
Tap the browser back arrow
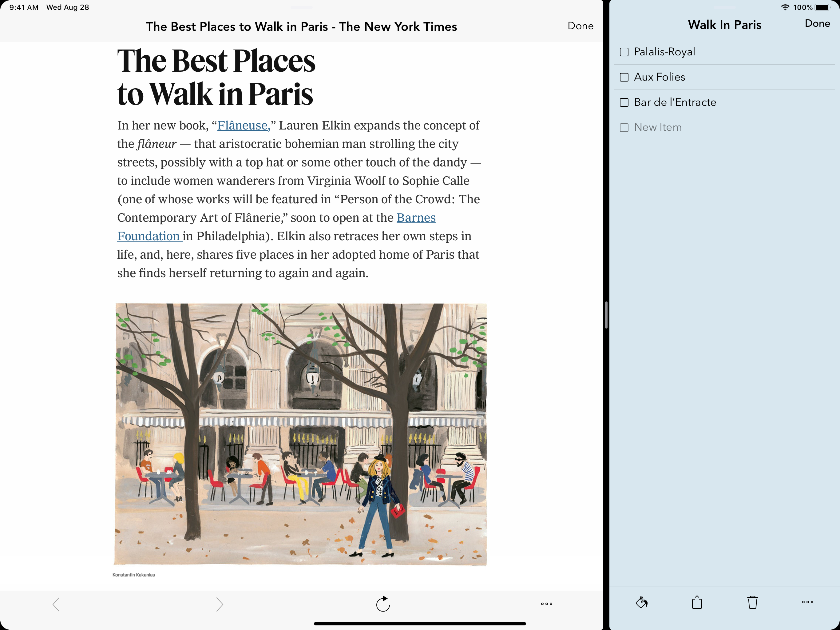56,604
